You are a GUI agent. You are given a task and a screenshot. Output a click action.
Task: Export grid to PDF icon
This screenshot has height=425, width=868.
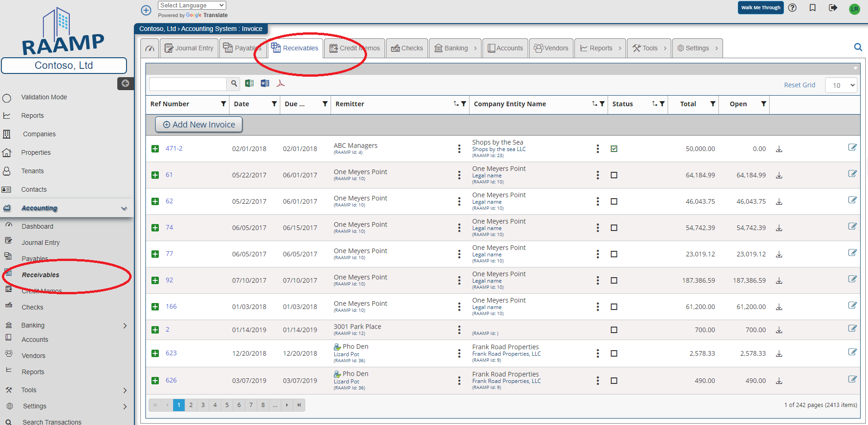281,83
